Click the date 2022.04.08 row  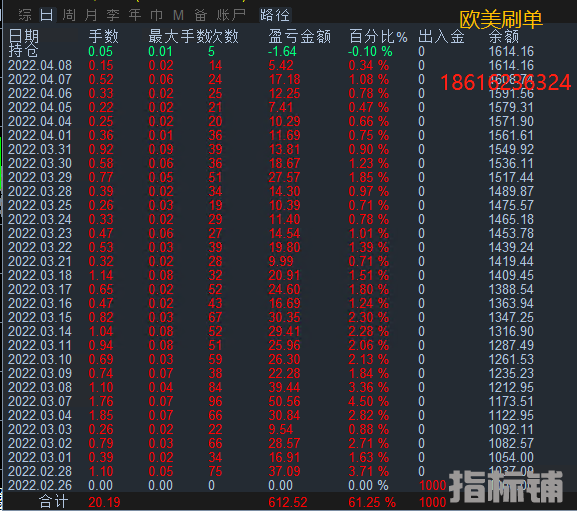pyautogui.click(x=40, y=65)
